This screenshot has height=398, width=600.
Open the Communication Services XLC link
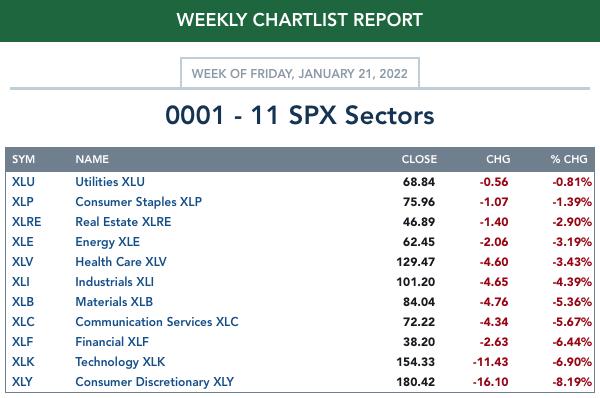coord(157,321)
